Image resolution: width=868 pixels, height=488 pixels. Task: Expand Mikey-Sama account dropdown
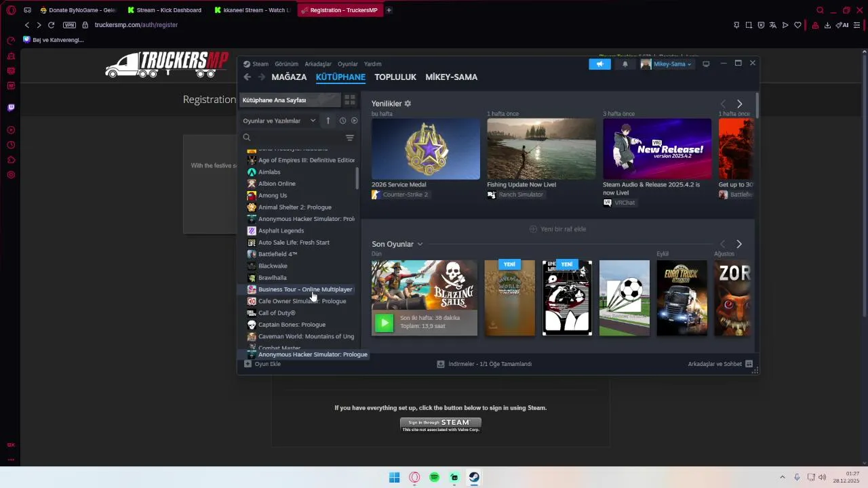tap(667, 64)
